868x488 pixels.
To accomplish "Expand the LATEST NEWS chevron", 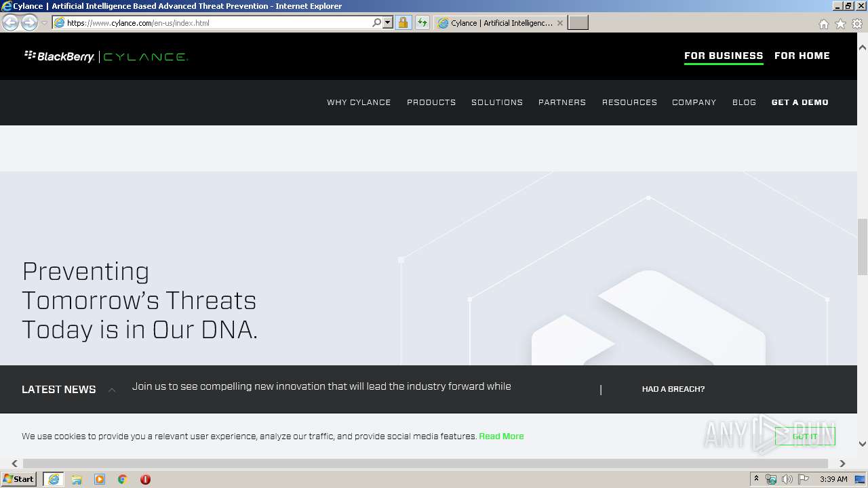I will tap(112, 390).
